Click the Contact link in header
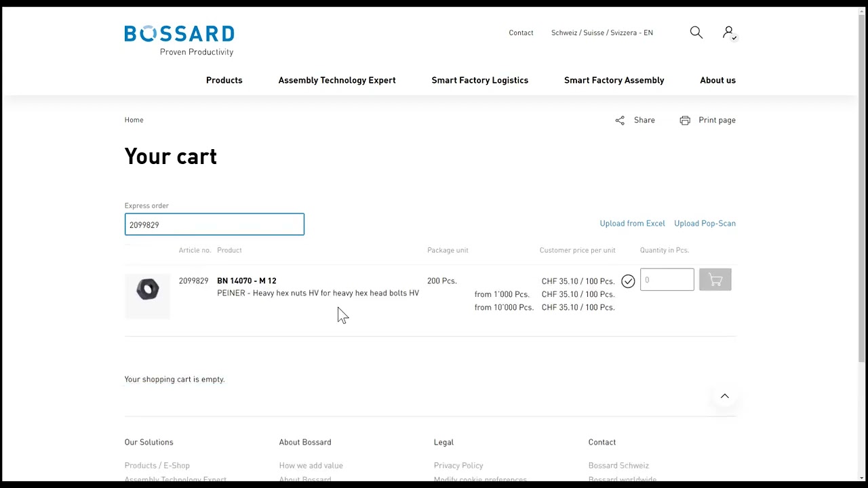The width and height of the screenshot is (868, 488). pyautogui.click(x=521, y=33)
